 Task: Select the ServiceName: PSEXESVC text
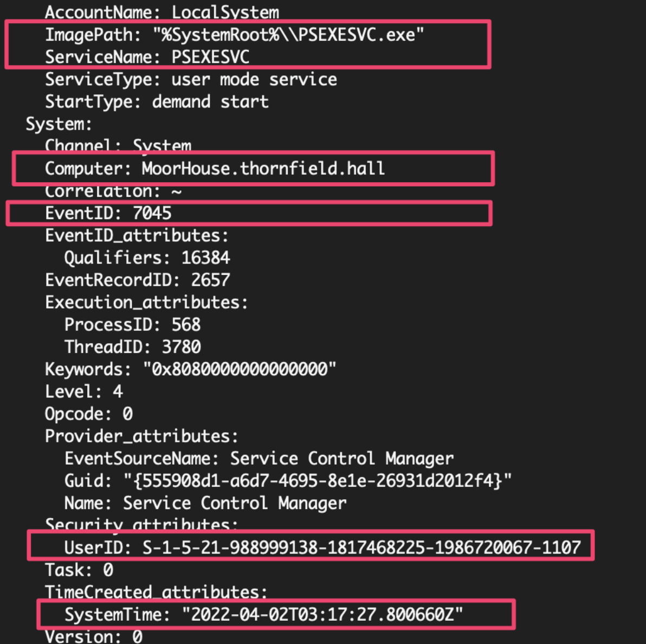coord(147,57)
